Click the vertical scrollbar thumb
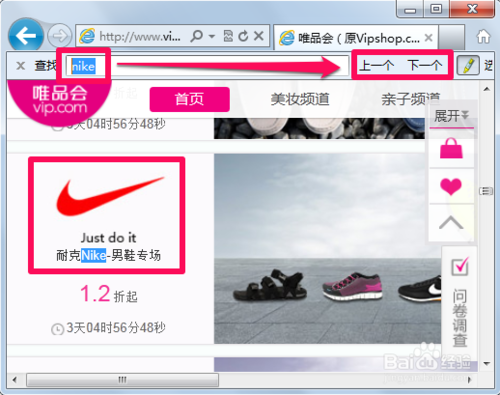This screenshot has width=500, height=395. (x=486, y=191)
